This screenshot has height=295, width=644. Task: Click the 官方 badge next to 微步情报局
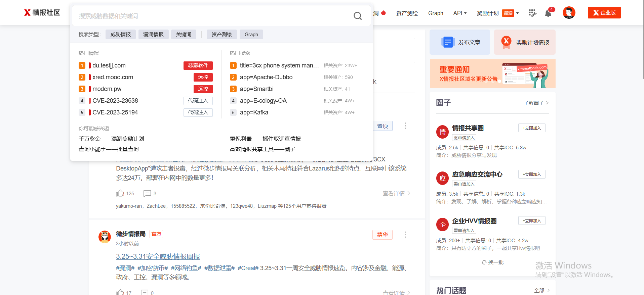(156, 234)
